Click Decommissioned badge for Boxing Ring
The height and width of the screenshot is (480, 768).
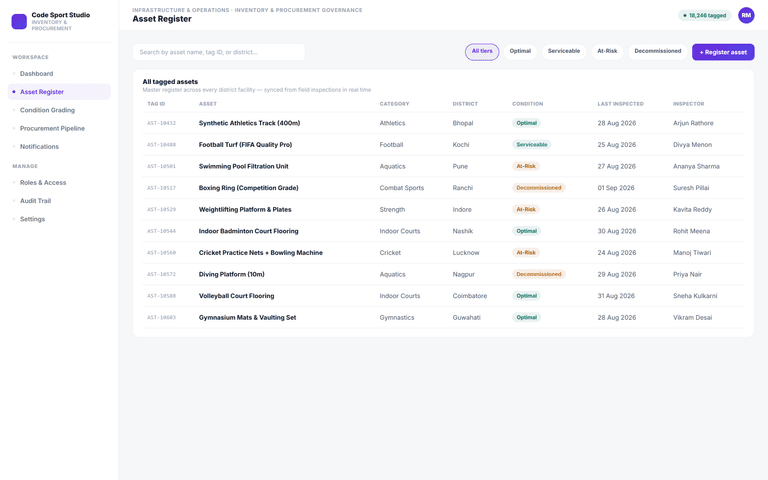click(539, 188)
